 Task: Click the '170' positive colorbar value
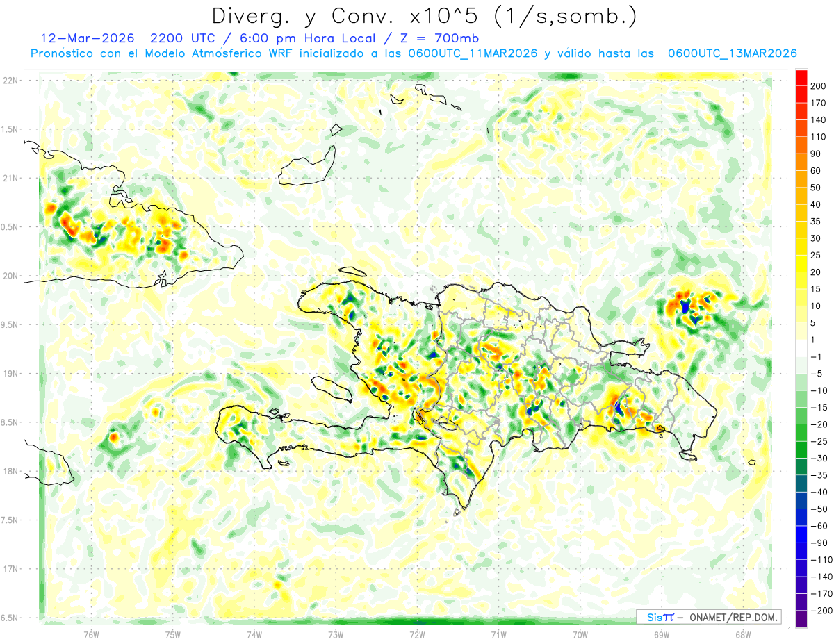pos(819,104)
